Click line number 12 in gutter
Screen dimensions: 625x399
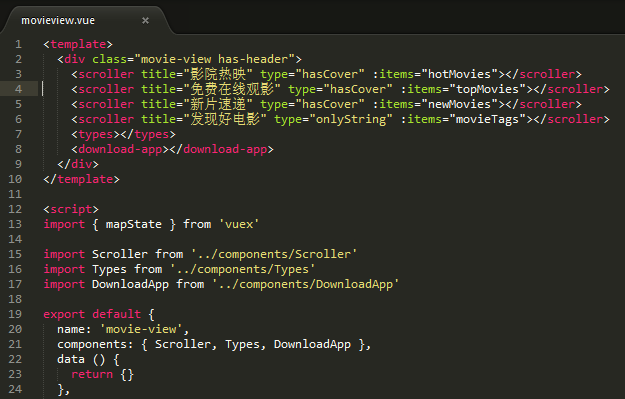15,209
